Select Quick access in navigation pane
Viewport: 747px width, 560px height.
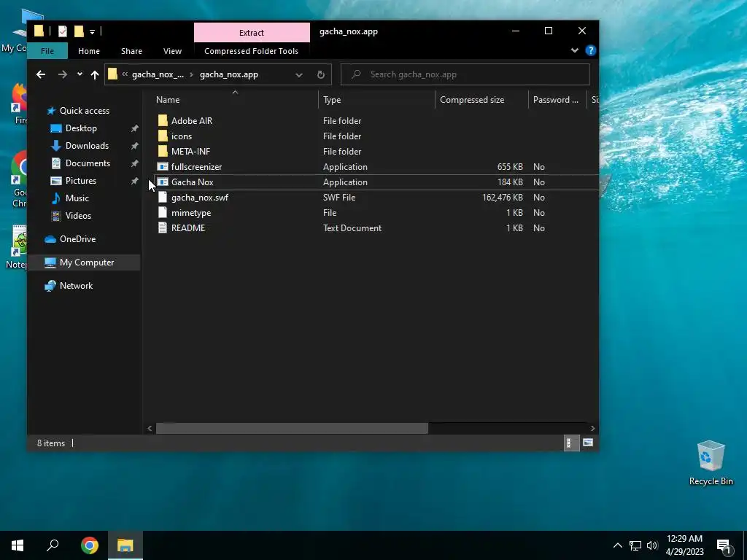(x=85, y=111)
